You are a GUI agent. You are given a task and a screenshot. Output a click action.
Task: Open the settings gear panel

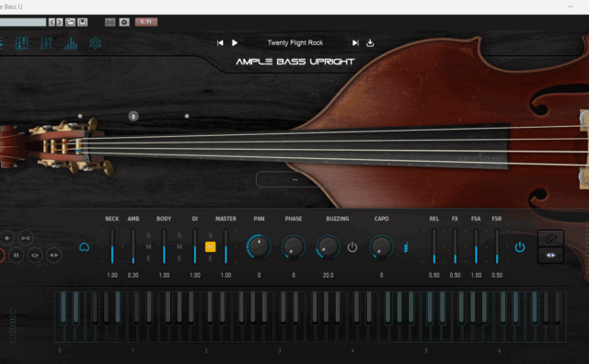tap(96, 43)
